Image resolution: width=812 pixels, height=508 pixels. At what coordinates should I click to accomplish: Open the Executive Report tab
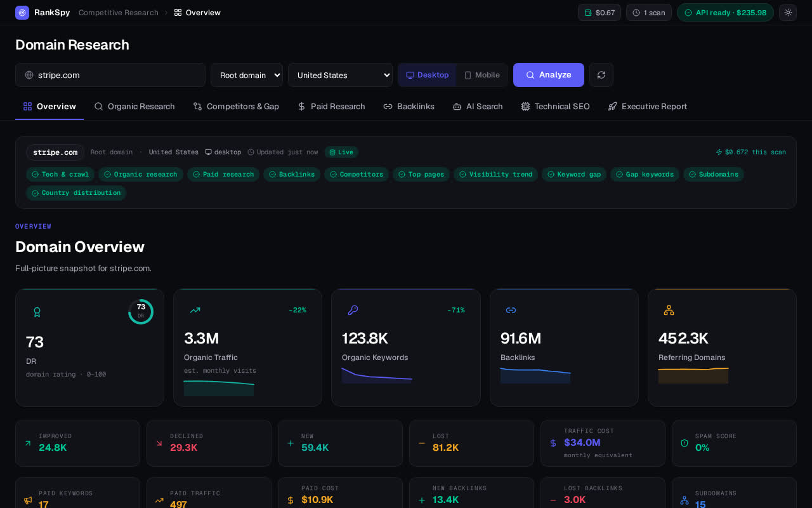(647, 107)
